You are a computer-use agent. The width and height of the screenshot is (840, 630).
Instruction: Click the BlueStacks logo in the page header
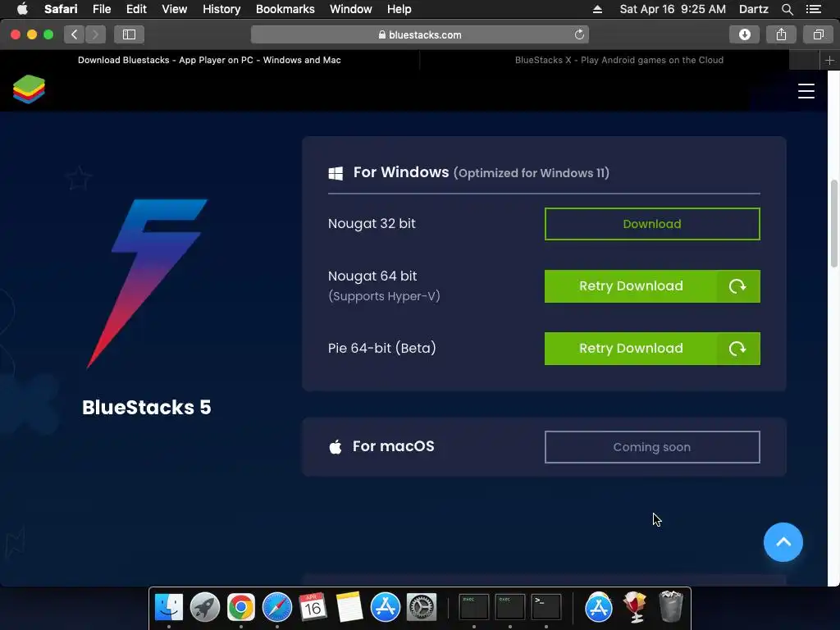(x=29, y=89)
